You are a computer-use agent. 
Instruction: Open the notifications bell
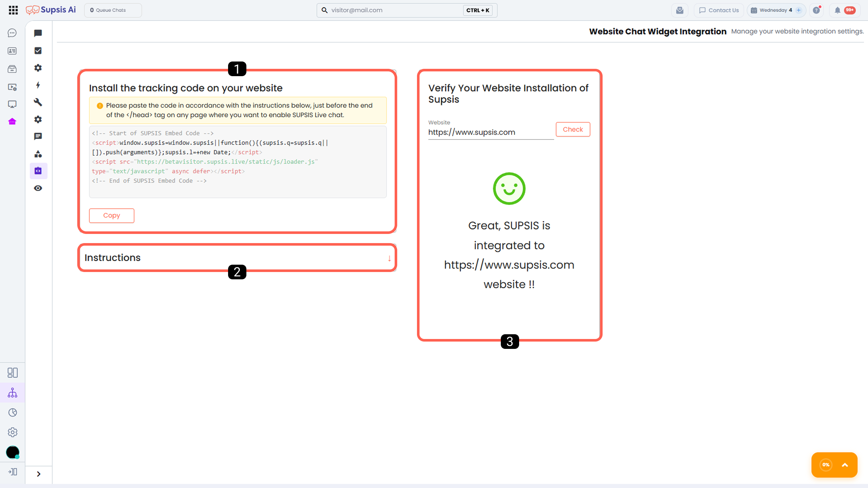(x=838, y=10)
